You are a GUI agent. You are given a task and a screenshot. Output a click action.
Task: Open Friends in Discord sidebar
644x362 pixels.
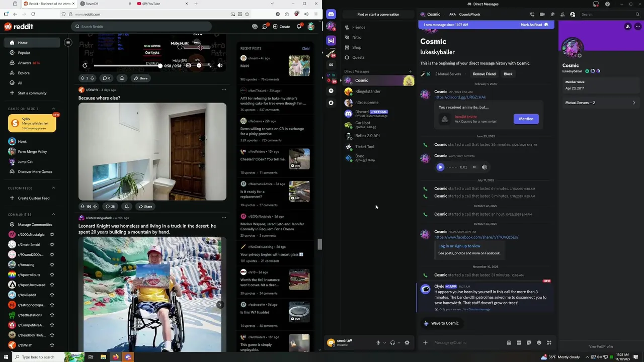pos(378,27)
